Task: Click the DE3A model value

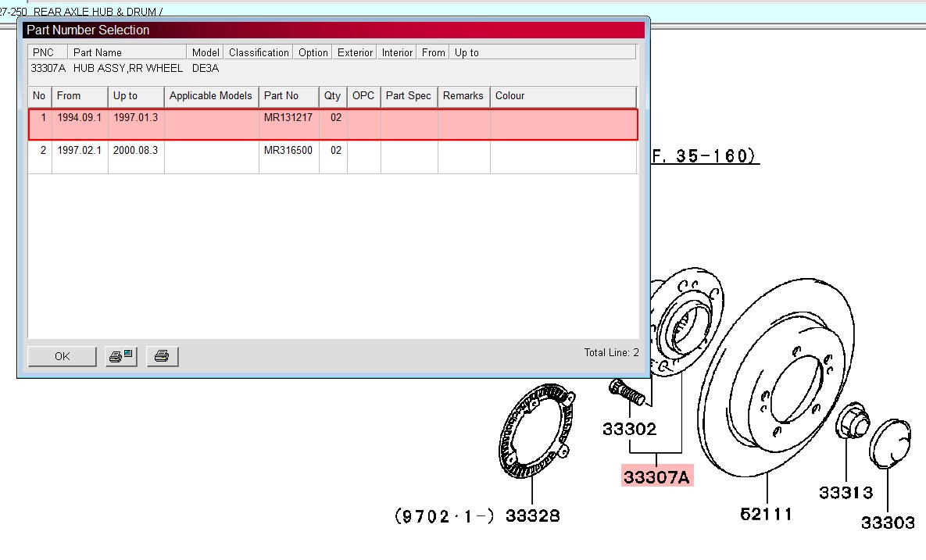Action: tap(206, 69)
